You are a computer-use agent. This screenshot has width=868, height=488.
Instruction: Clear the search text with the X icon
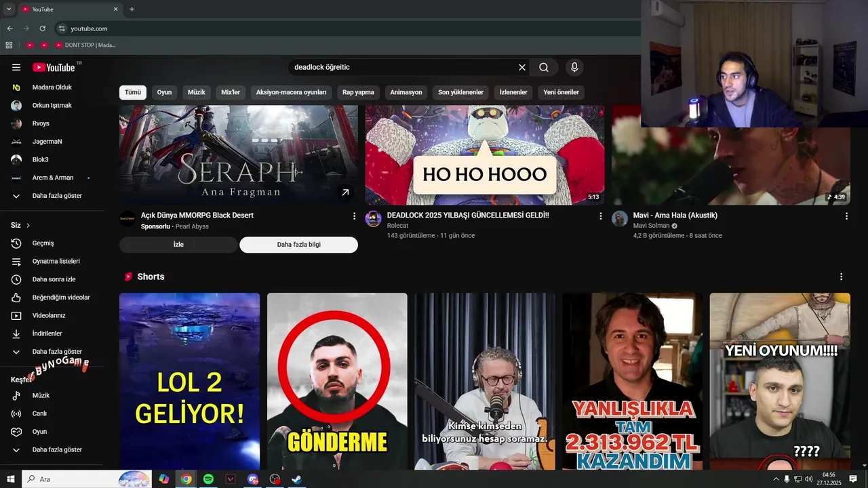(522, 67)
